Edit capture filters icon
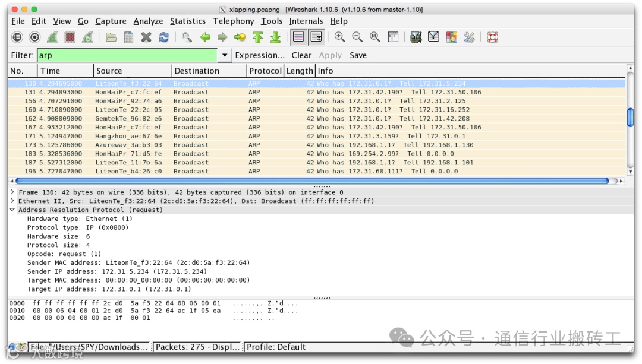The image size is (642, 364). coord(416,37)
